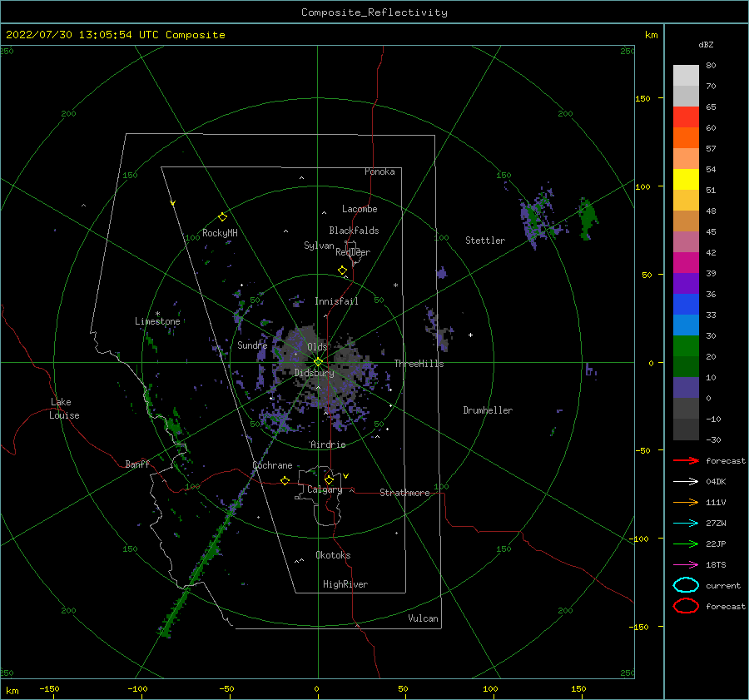Click the Innisfail city label

336,301
